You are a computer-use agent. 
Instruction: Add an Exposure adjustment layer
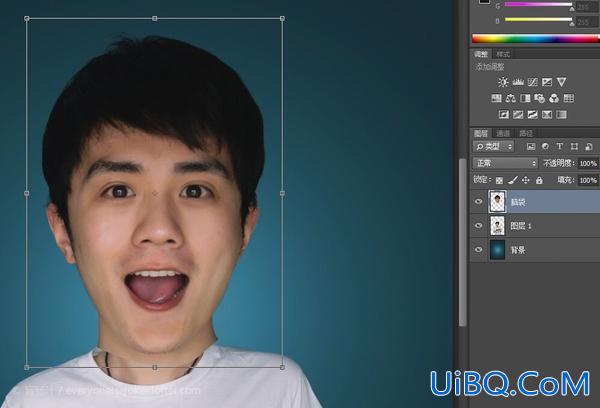click(x=547, y=82)
